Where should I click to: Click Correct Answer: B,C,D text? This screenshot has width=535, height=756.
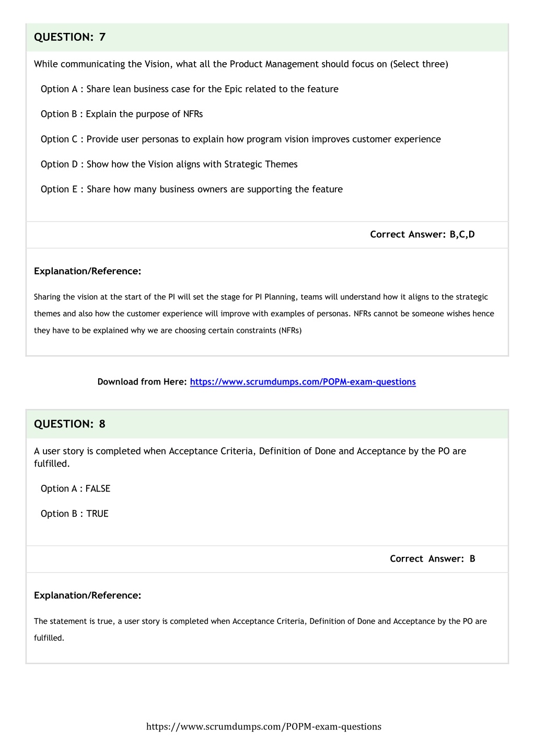click(423, 235)
